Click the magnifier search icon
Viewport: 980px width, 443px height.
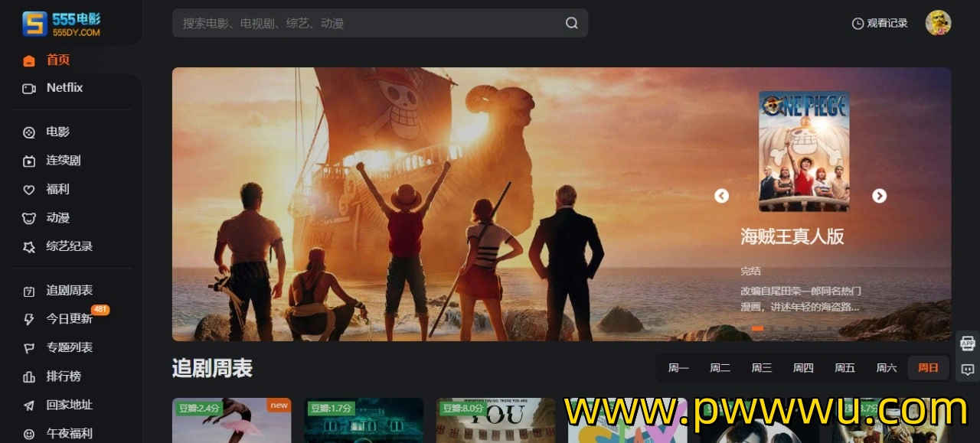point(572,23)
